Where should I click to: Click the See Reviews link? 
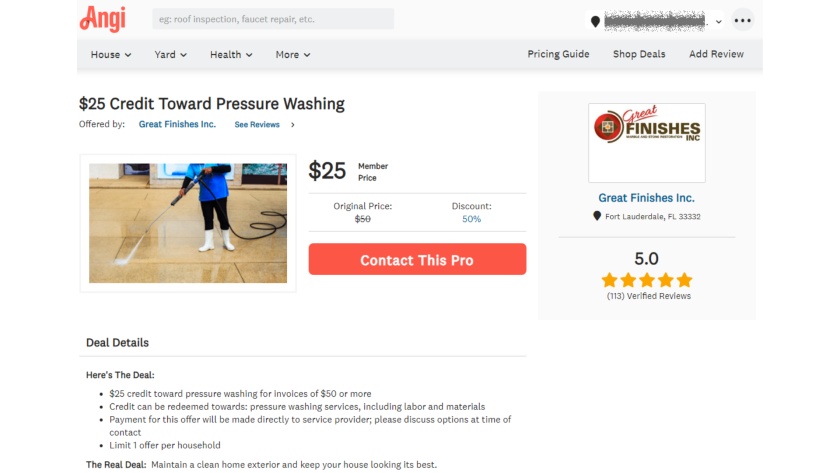(x=257, y=125)
